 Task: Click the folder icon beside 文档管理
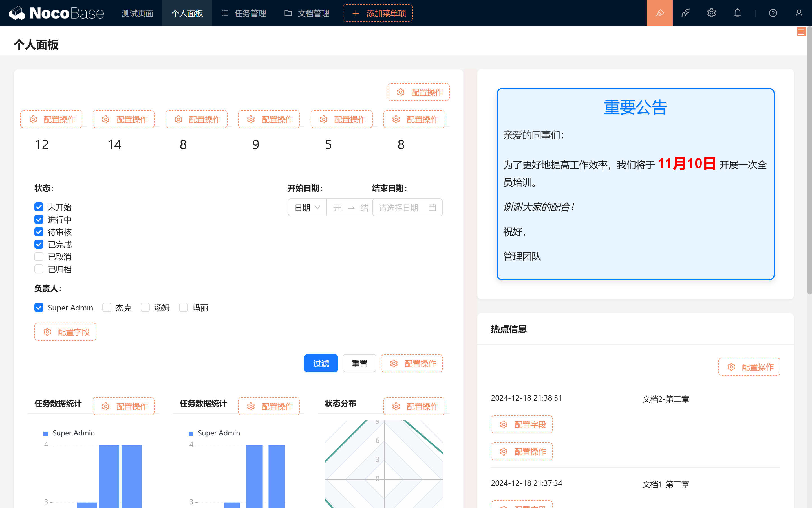288,13
